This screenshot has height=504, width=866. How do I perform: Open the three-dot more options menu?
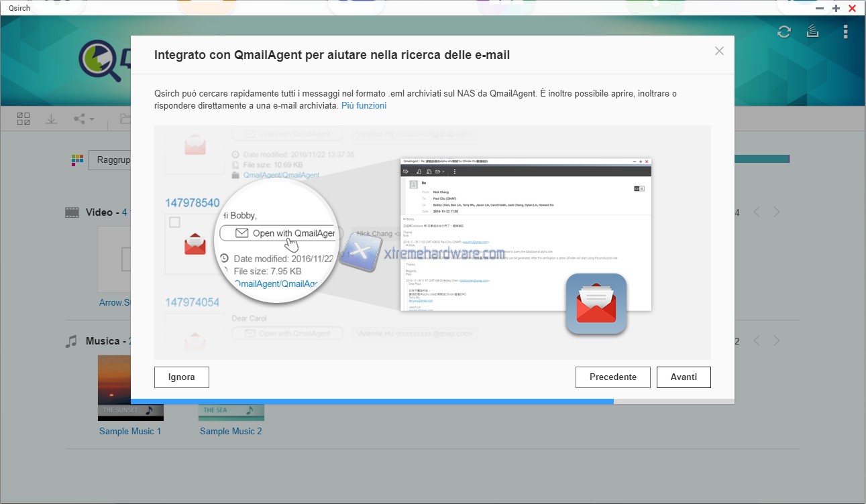(845, 31)
